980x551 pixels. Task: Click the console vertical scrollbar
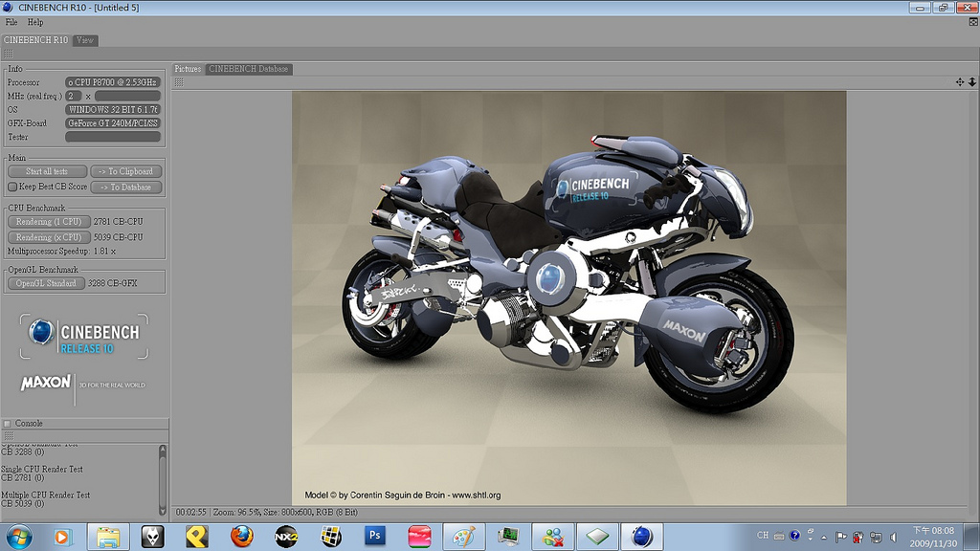163,479
